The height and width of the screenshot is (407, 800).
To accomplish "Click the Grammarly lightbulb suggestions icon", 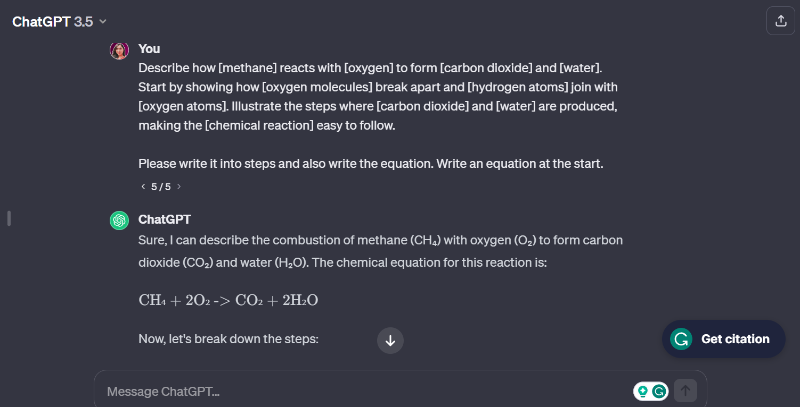I will 643,392.
